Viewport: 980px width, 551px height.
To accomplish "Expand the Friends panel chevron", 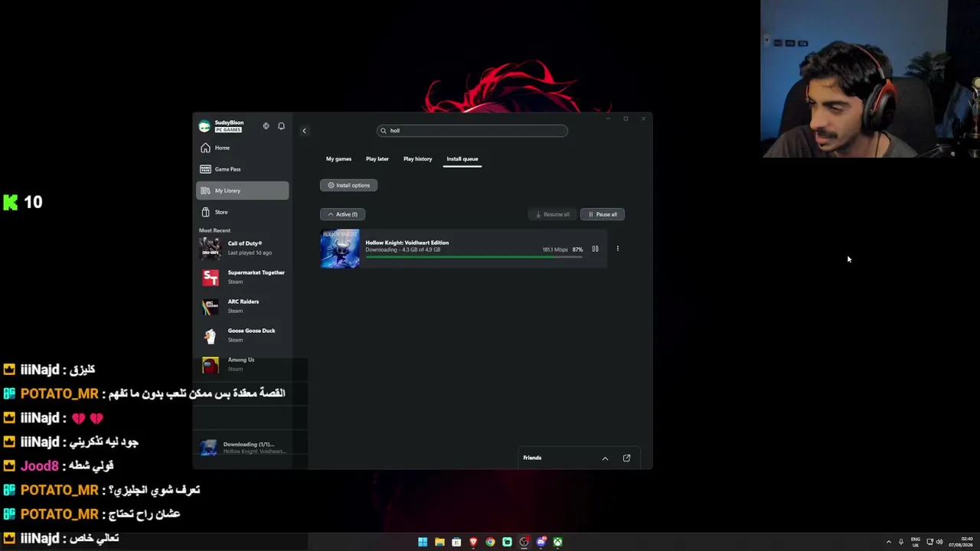I will pyautogui.click(x=605, y=458).
